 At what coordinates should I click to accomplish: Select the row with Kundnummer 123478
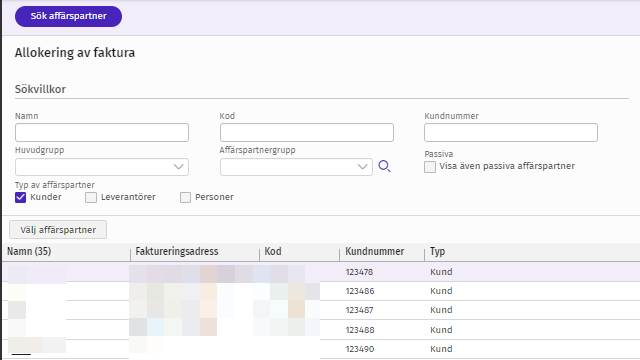click(321, 272)
